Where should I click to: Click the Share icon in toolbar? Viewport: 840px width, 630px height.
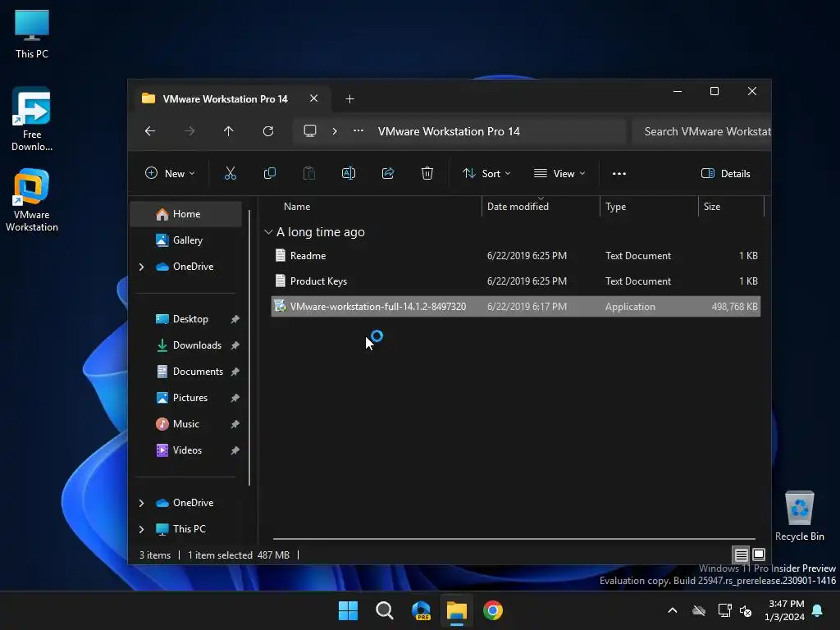point(388,174)
